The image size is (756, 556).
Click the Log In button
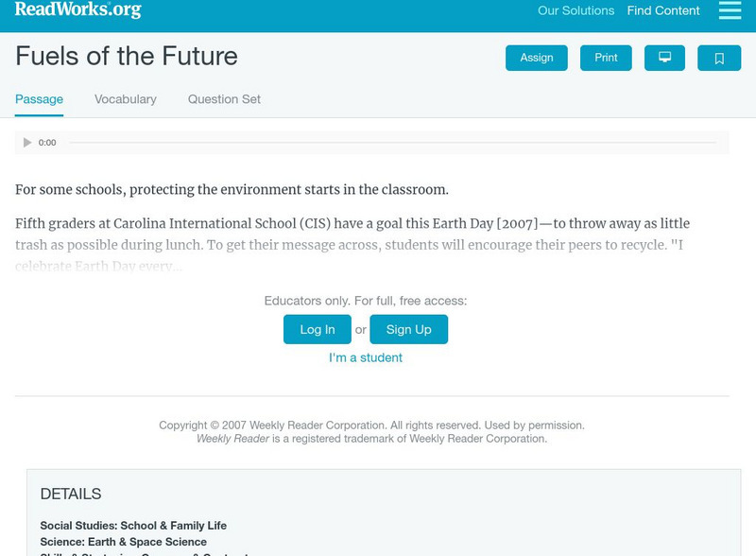click(x=318, y=329)
